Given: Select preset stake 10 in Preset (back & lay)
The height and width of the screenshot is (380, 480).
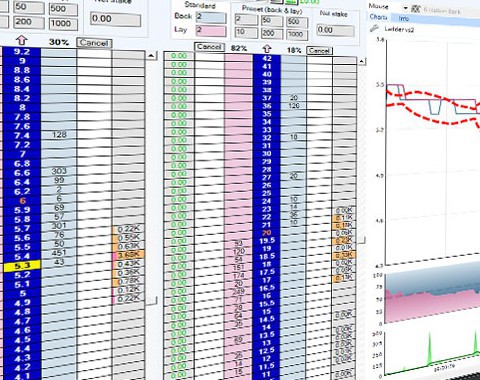Looking at the screenshot, I should coord(246,33).
